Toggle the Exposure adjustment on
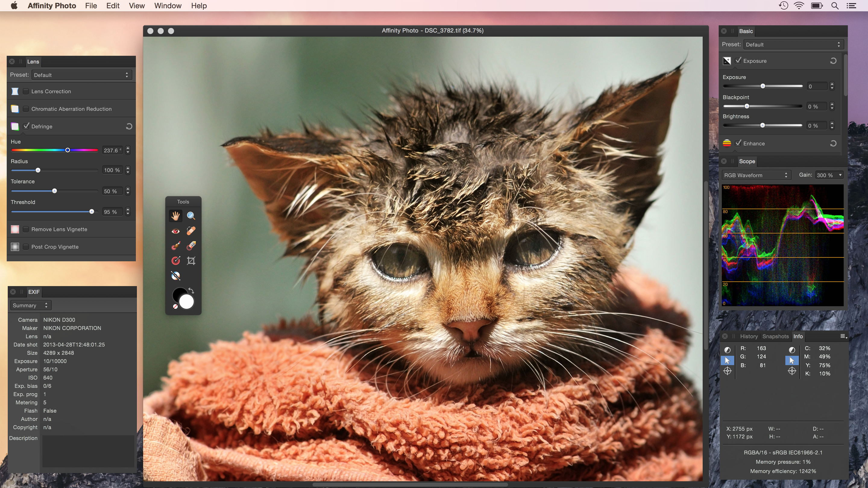The image size is (868, 488). click(738, 61)
